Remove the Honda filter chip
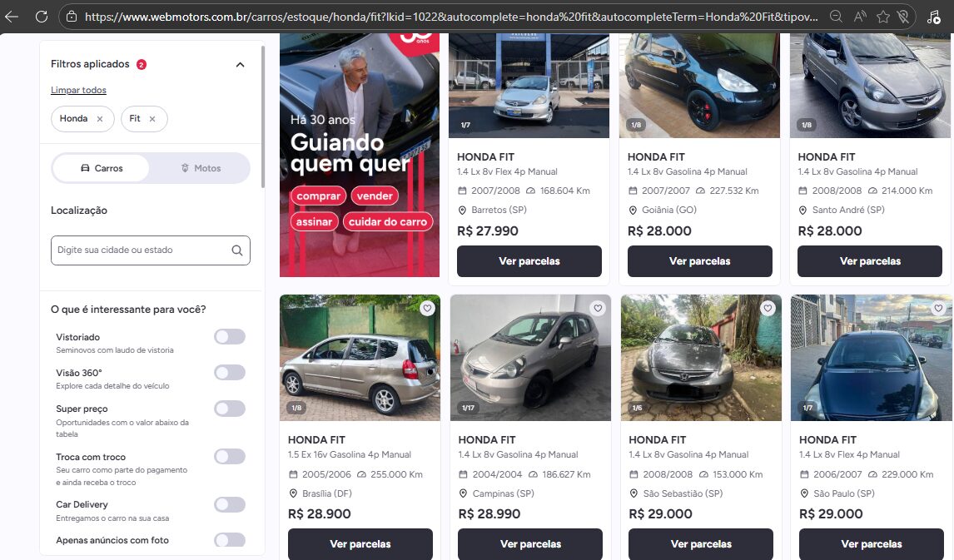The height and width of the screenshot is (560, 954). click(100, 119)
